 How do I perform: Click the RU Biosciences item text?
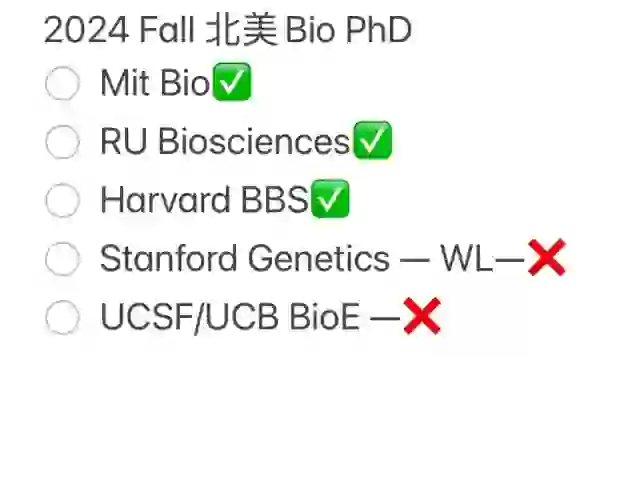point(225,142)
